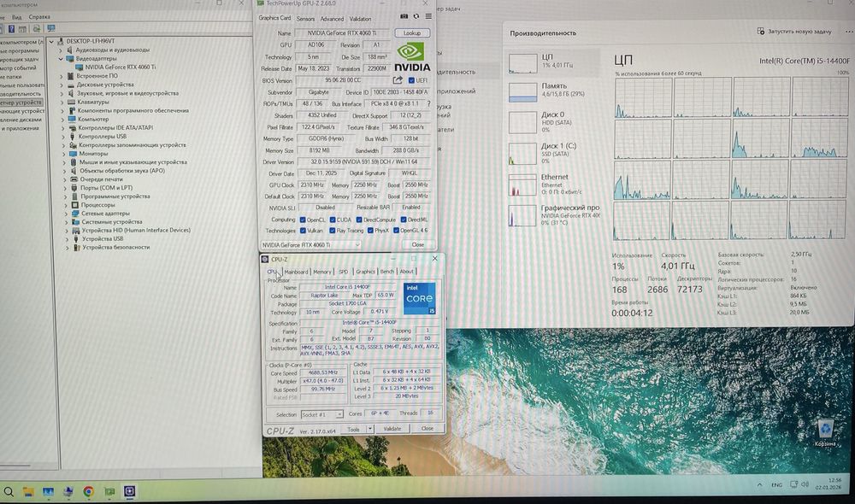855x504 pixels.
Task: Switch to the Advanced tab in GPU-Z
Action: click(332, 19)
